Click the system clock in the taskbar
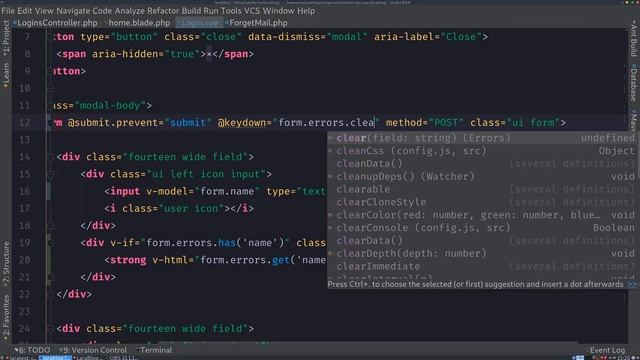Screen dimensions: 640x360 pyautogui.click(x=624, y=358)
